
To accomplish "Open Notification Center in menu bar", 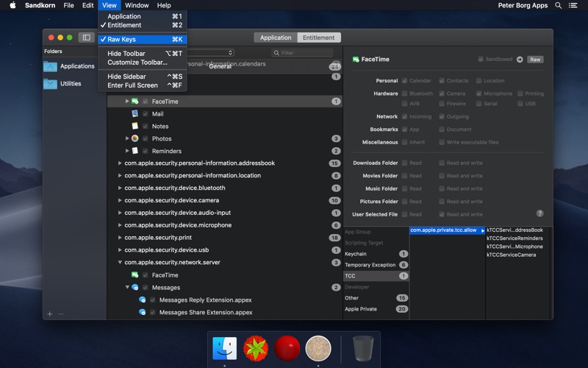I will point(573,5).
